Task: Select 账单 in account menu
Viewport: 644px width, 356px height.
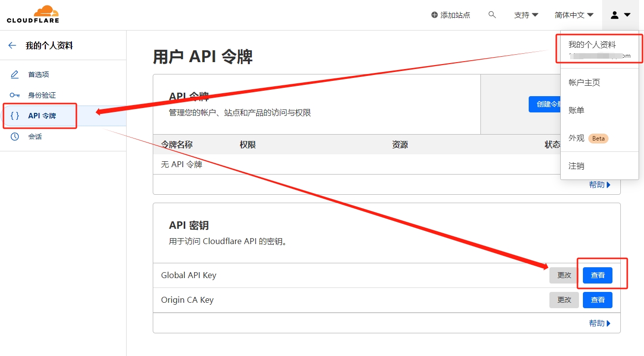Action: click(600, 110)
